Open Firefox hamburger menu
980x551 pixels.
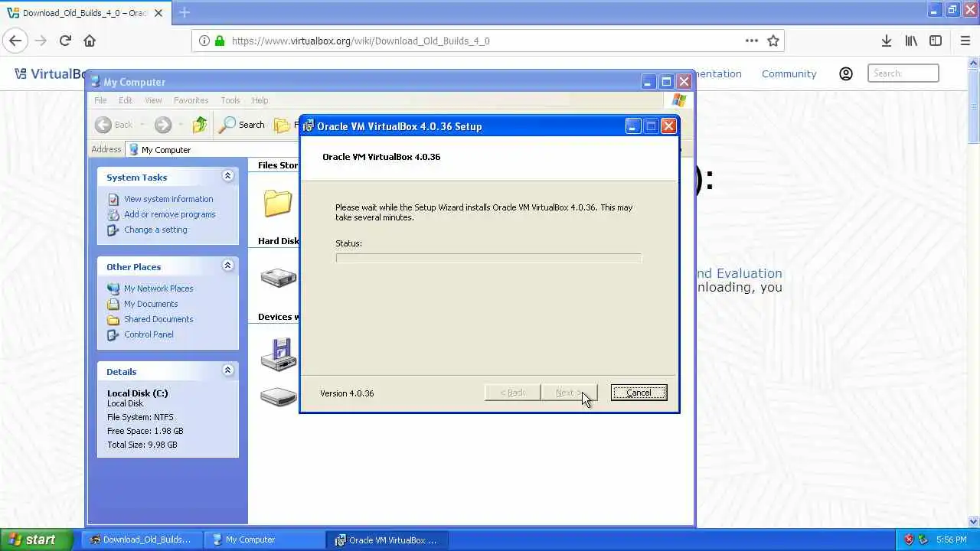(x=965, y=41)
